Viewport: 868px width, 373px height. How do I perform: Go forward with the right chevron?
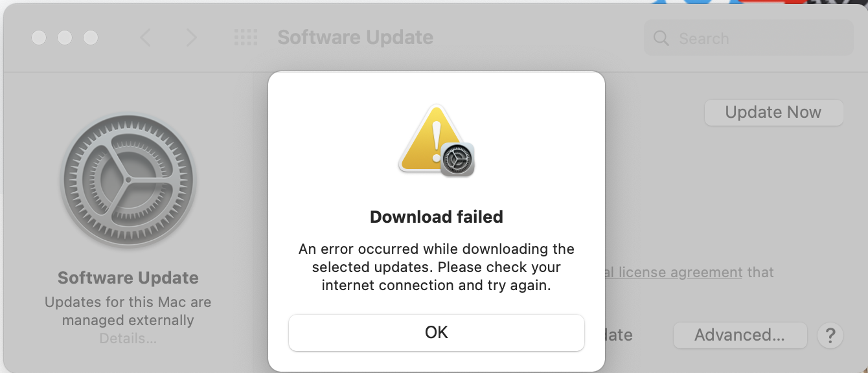click(x=191, y=38)
